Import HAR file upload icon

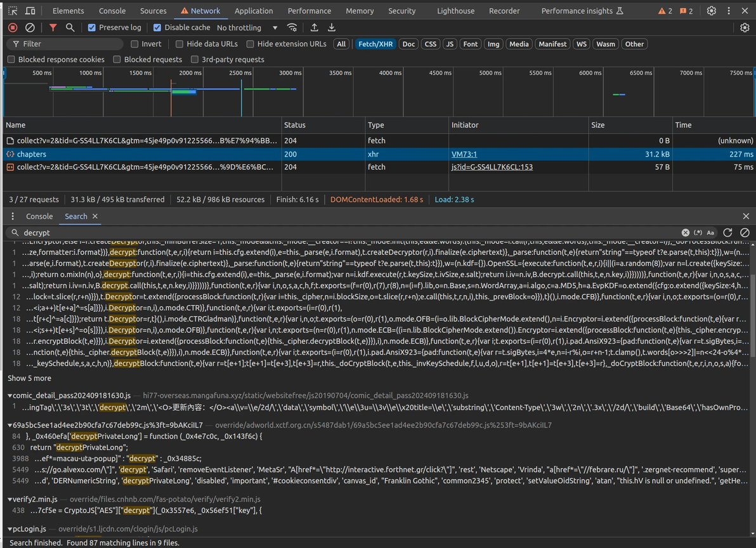pos(314,27)
